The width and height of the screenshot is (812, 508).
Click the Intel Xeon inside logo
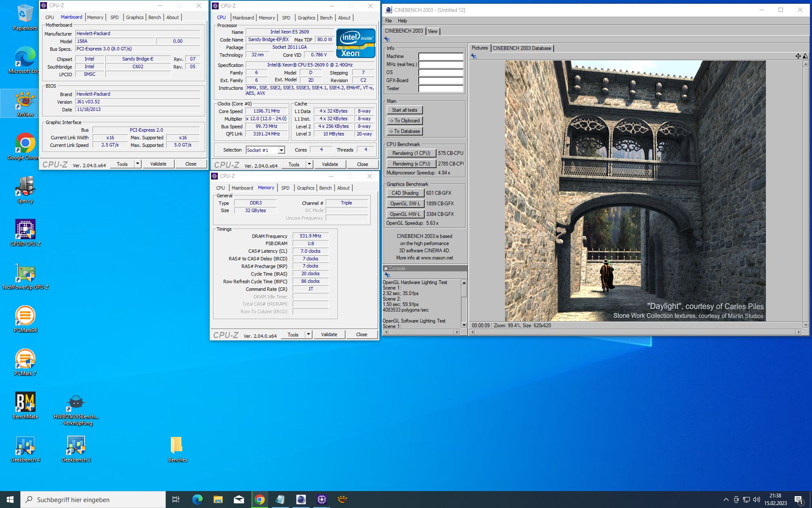[356, 43]
